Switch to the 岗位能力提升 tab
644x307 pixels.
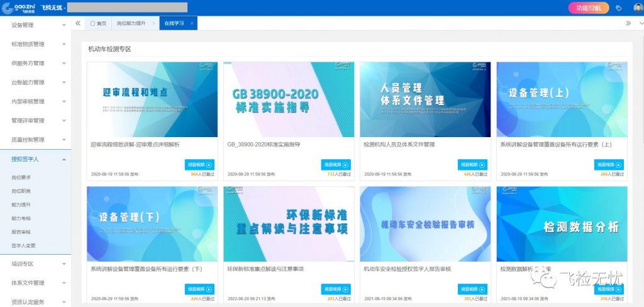click(131, 23)
